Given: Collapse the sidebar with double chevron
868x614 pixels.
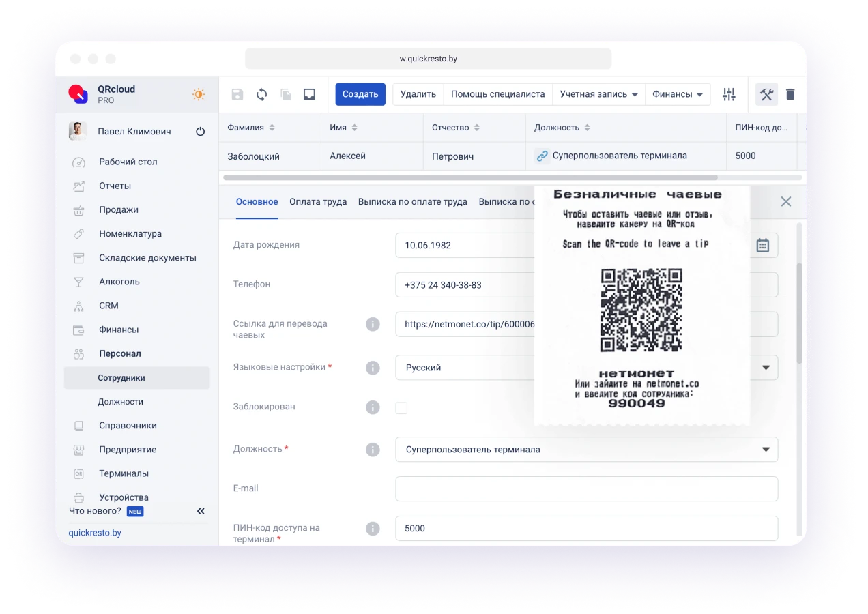Looking at the screenshot, I should coord(201,511).
